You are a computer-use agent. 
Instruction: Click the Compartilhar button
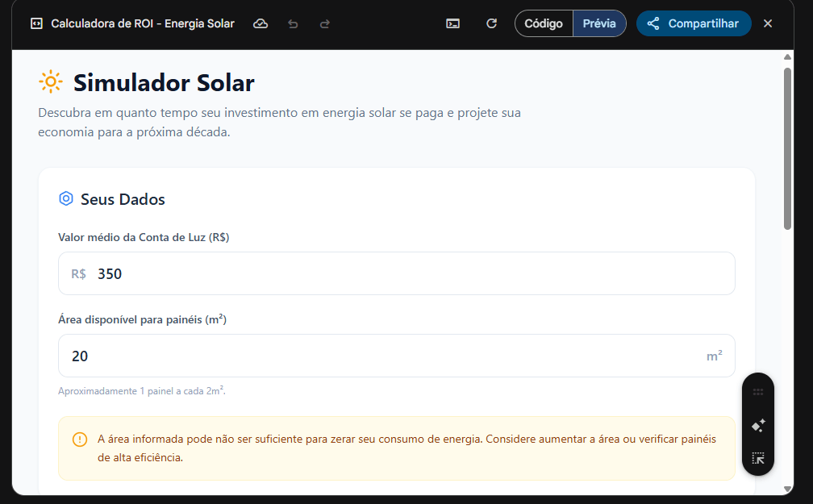pyautogui.click(x=694, y=23)
